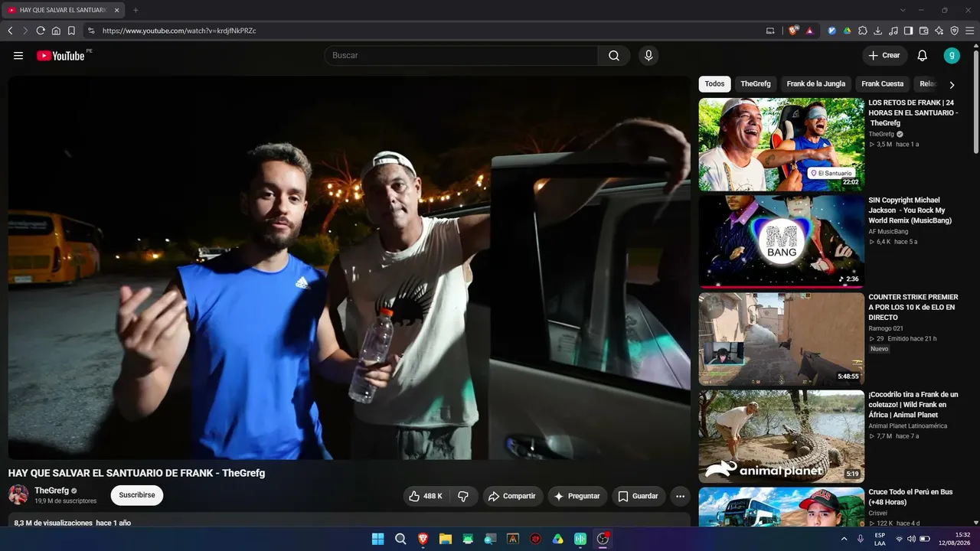Open the system volume tray icon
980x551 pixels.
coord(911,539)
